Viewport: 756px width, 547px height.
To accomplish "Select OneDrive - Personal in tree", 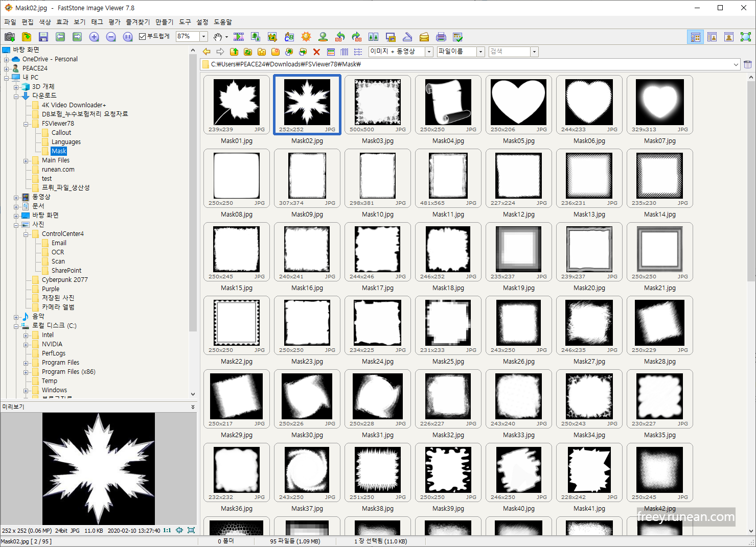I will coord(50,59).
